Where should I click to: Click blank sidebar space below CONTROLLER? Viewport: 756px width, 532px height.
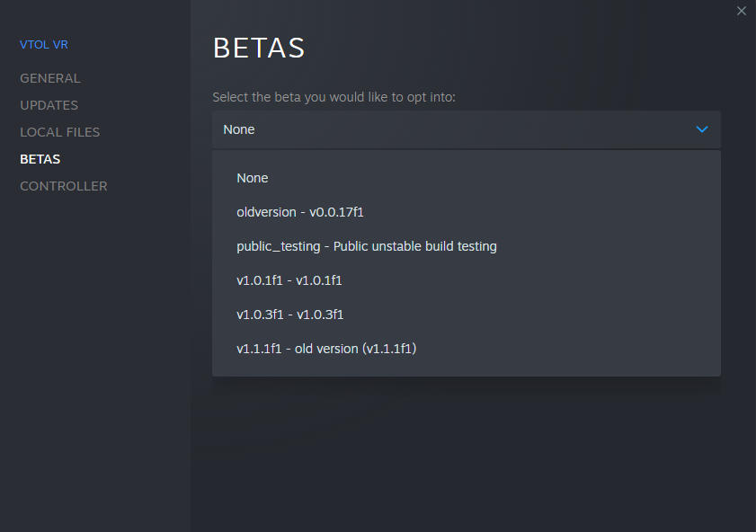(94, 359)
